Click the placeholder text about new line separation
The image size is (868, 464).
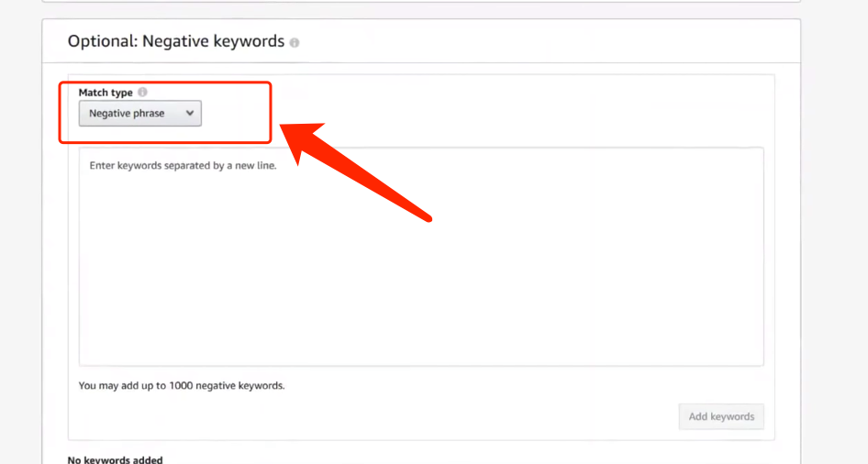(183, 165)
